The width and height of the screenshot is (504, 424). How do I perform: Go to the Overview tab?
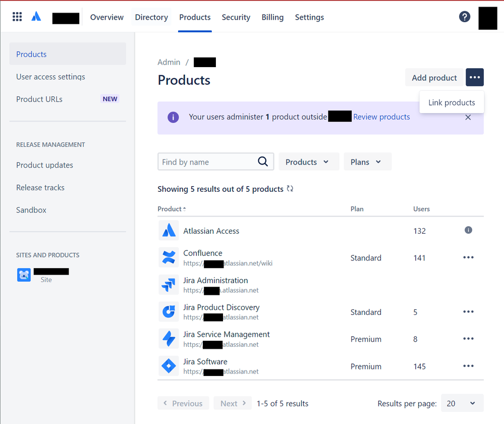pos(107,17)
